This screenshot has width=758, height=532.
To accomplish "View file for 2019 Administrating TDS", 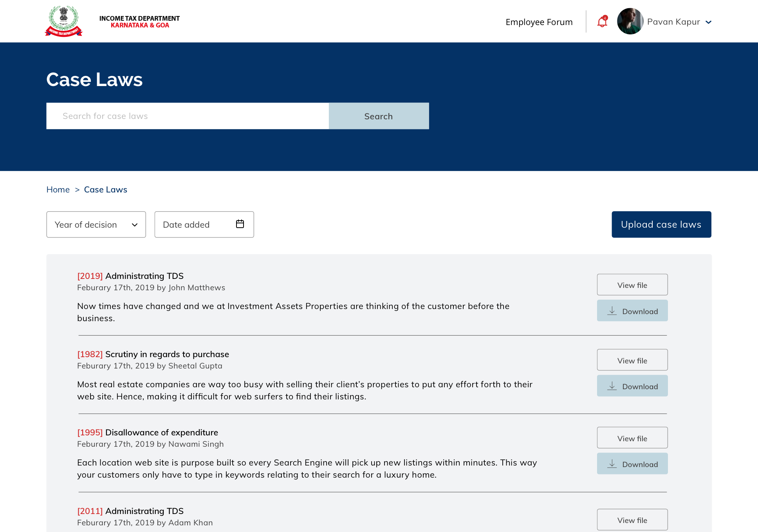I will [632, 285].
